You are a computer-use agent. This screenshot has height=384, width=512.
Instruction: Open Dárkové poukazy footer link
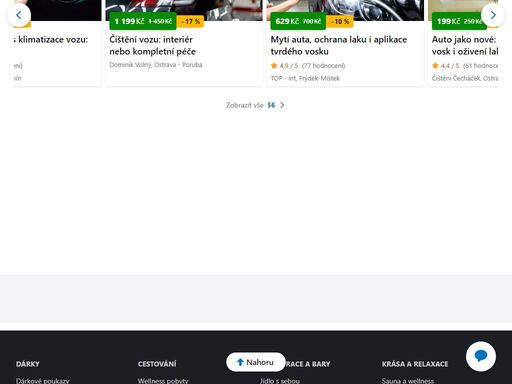pos(43,381)
